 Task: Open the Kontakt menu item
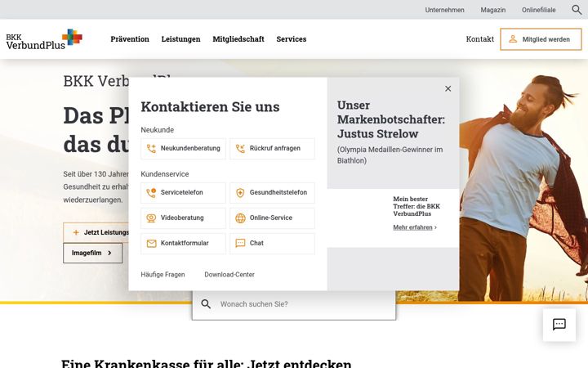(480, 39)
